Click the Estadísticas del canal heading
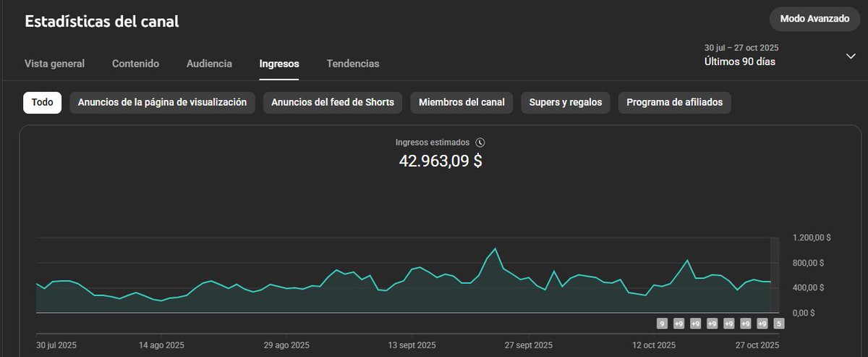The width and height of the screenshot is (868, 357). click(102, 21)
